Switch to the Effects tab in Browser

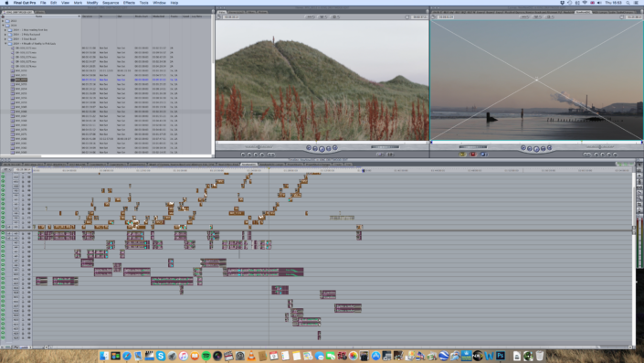coord(40,12)
